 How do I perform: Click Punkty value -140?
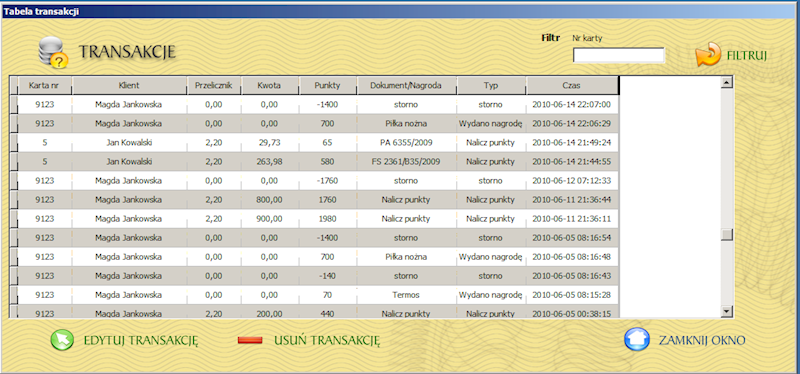(328, 276)
